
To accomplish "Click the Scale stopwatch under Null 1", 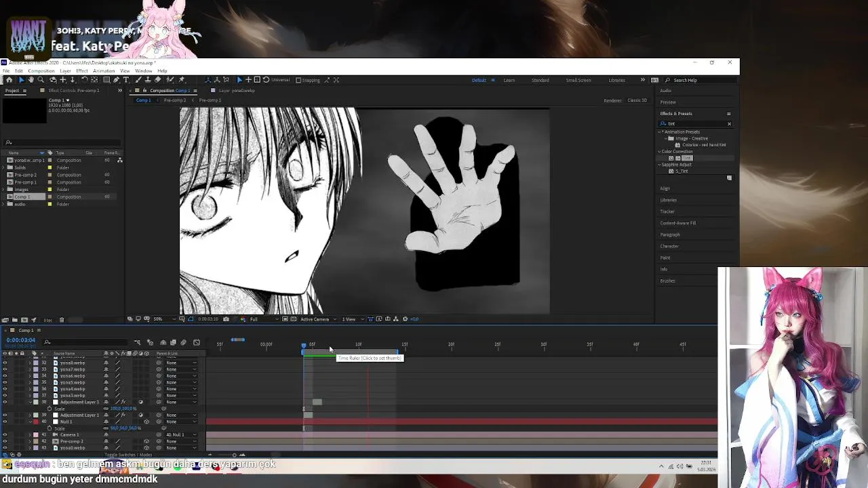I will pyautogui.click(x=50, y=428).
